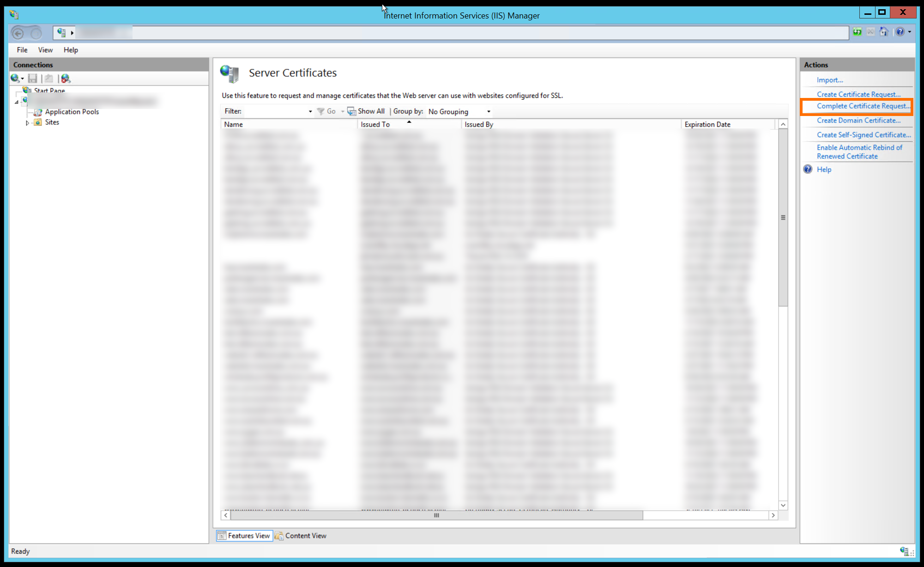The width and height of the screenshot is (924, 567).
Task: Open the Help icon dropdown arrow
Action: (910, 32)
